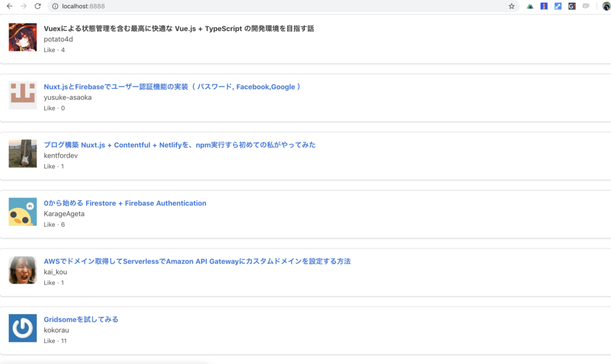Open the Firestore + Firebase Authentication article
This screenshot has height=364, width=611.
pyautogui.click(x=125, y=203)
